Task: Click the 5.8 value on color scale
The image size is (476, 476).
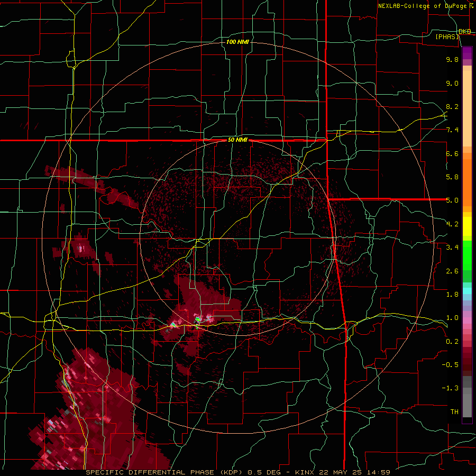Action: (452, 177)
